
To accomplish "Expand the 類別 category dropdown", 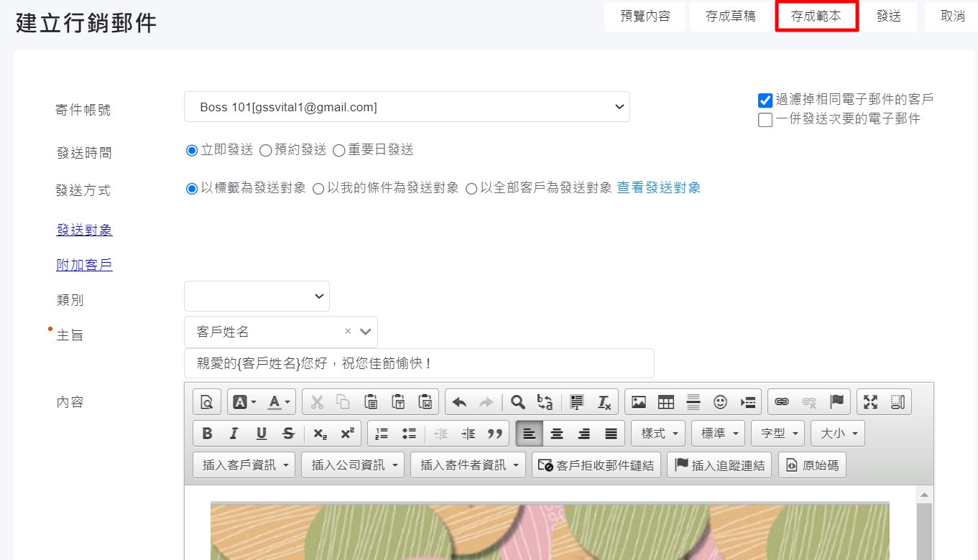I will 257,297.
